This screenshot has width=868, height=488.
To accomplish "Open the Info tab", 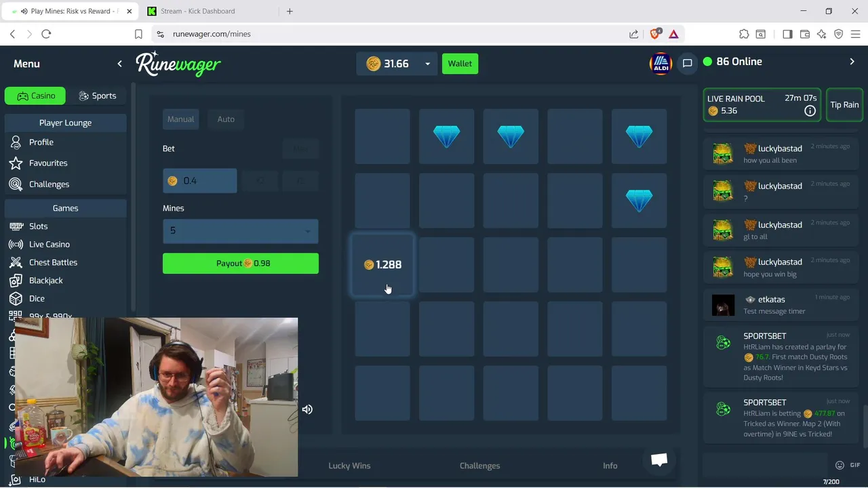I will pos(610,466).
